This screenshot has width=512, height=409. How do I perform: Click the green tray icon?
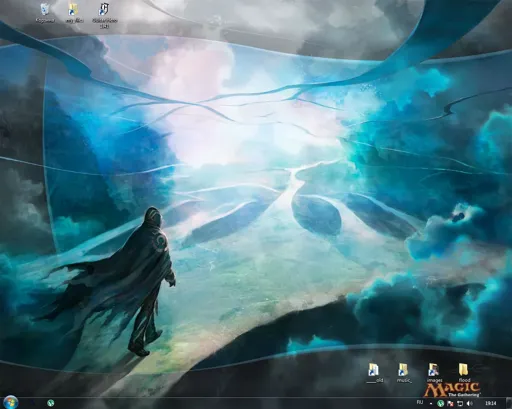[x=441, y=403]
